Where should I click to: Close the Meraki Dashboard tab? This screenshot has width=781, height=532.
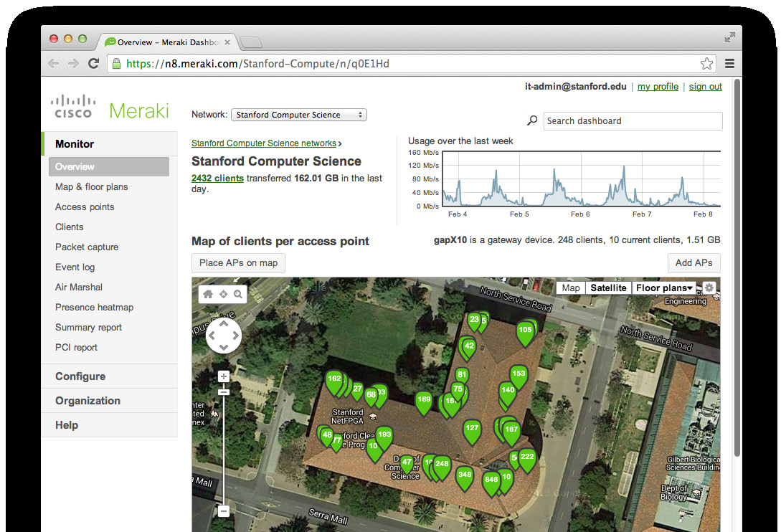coord(227,42)
